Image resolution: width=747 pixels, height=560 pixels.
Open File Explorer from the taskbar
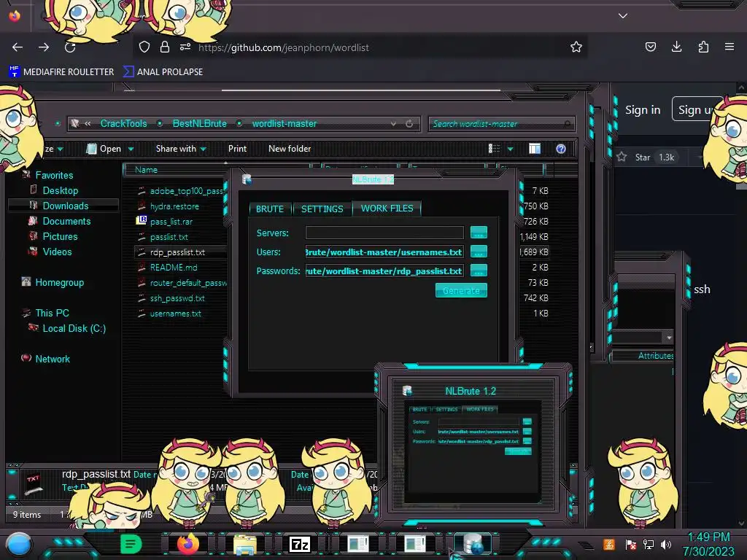tap(245, 544)
